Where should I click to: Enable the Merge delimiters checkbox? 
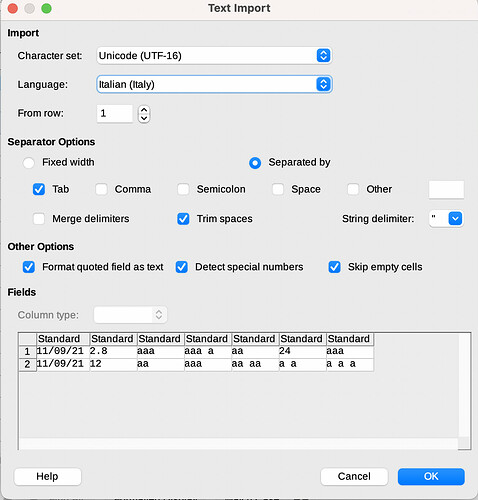(39, 219)
